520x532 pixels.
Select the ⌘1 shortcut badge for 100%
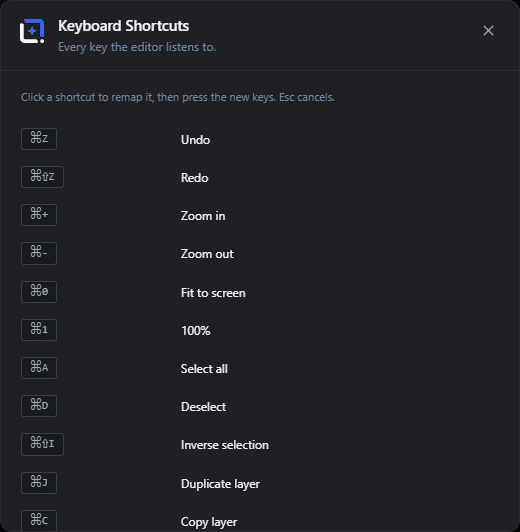coord(39,330)
